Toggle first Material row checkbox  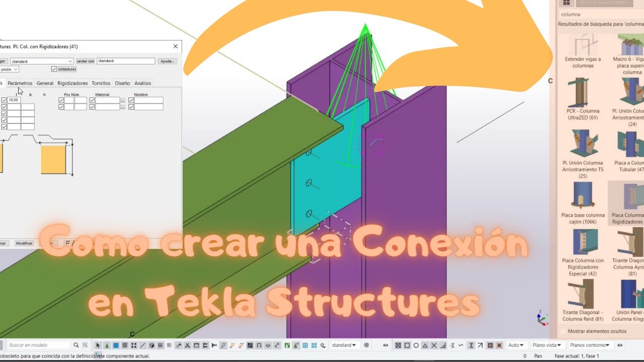point(92,101)
